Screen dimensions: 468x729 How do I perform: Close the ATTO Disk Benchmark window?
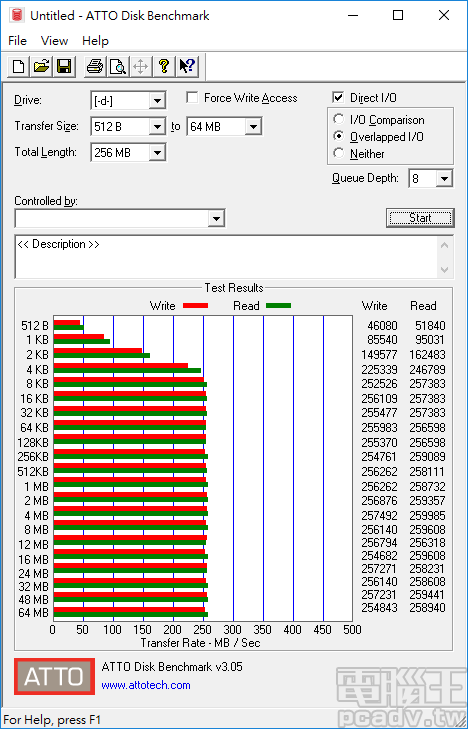pos(444,15)
